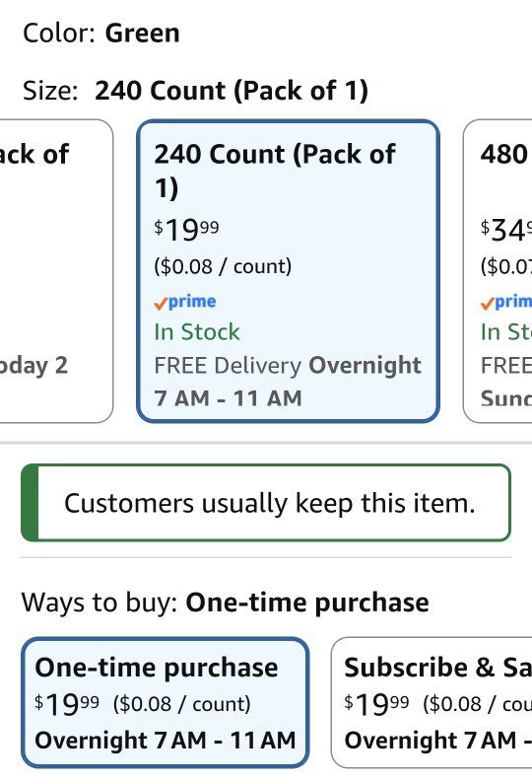Click the 'Size: 240 Count (Pack of 1)' heading
The height and width of the screenshot is (781, 532).
pos(195,91)
